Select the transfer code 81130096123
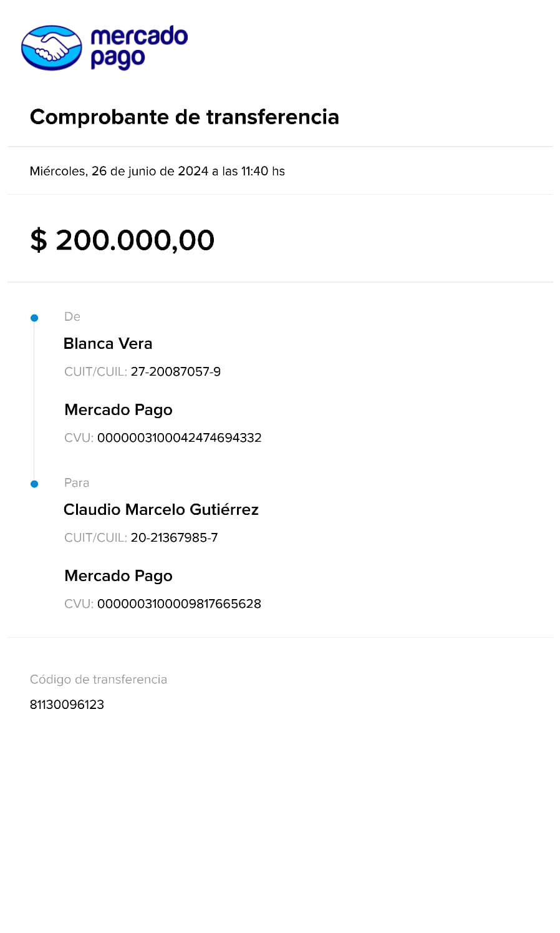The width and height of the screenshot is (560, 933). [x=67, y=705]
